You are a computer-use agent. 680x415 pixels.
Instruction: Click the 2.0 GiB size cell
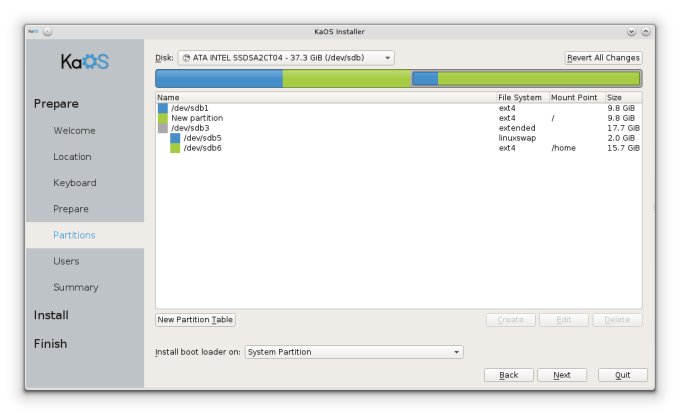point(621,138)
